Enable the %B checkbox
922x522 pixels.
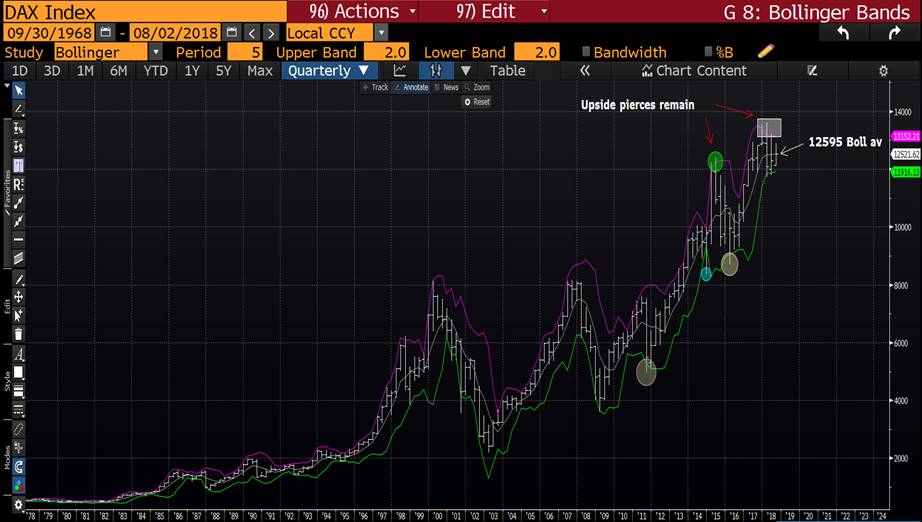[x=708, y=52]
